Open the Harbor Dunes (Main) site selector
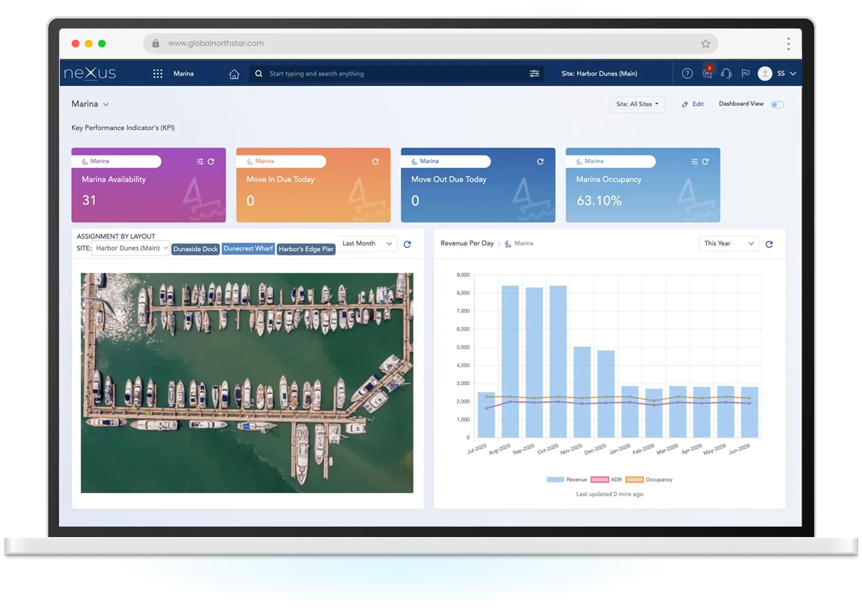The image size is (862, 616). click(131, 248)
